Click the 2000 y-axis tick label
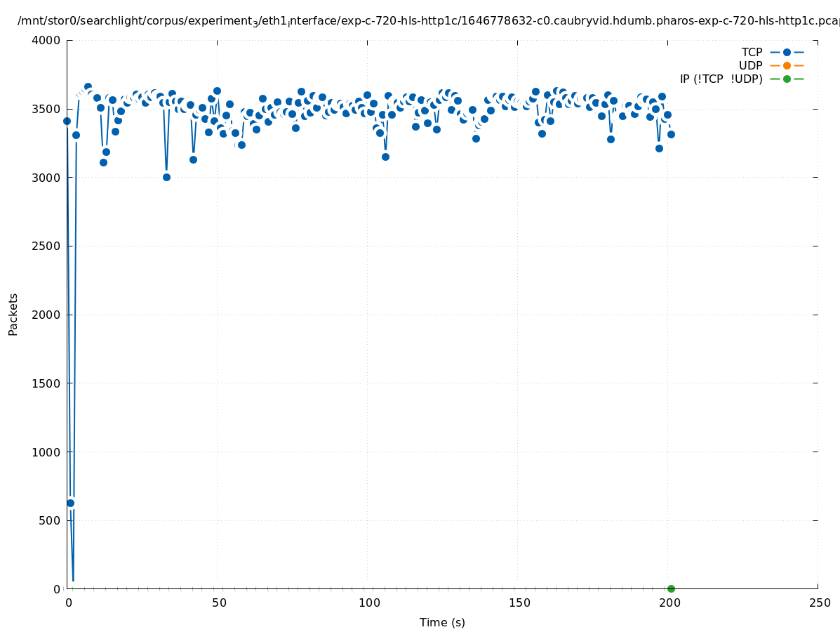 coord(46,315)
